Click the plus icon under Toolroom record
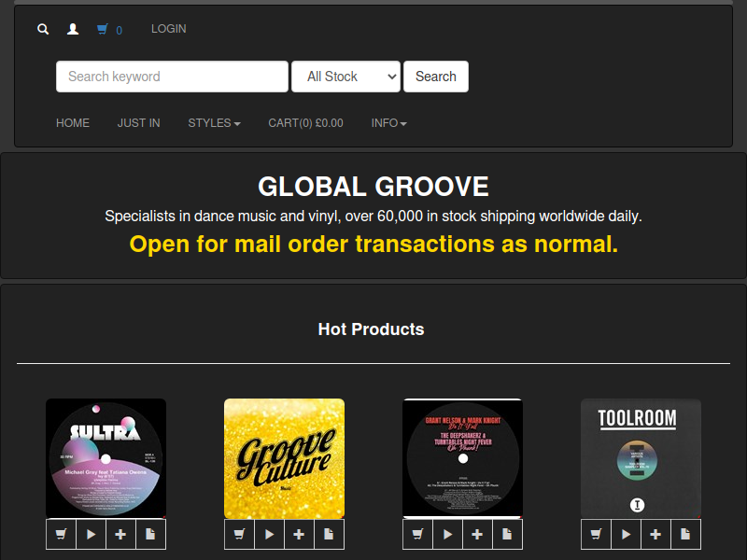747x560 pixels. (x=655, y=534)
